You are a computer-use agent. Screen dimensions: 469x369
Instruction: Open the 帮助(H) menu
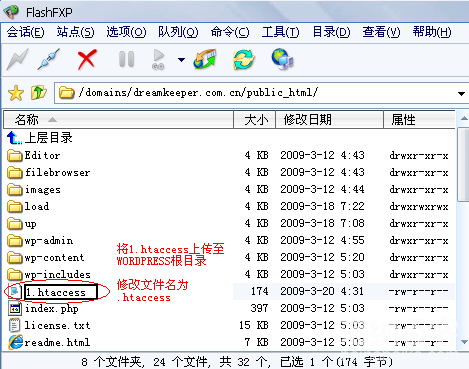[x=432, y=32]
